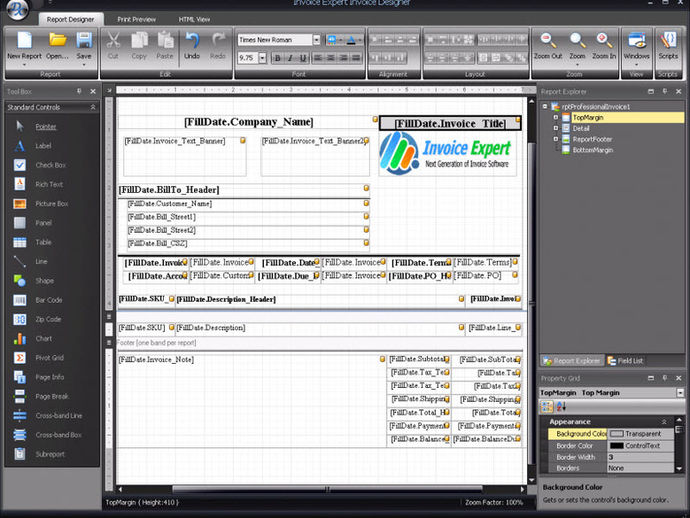Choose the Table control
Image resolution: width=690 pixels, height=518 pixels.
[x=43, y=242]
